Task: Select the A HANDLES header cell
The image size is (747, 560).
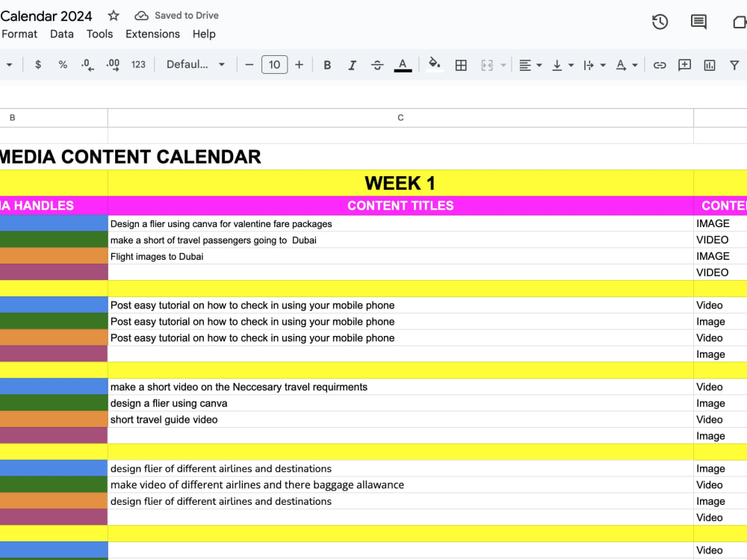Action: tap(54, 206)
